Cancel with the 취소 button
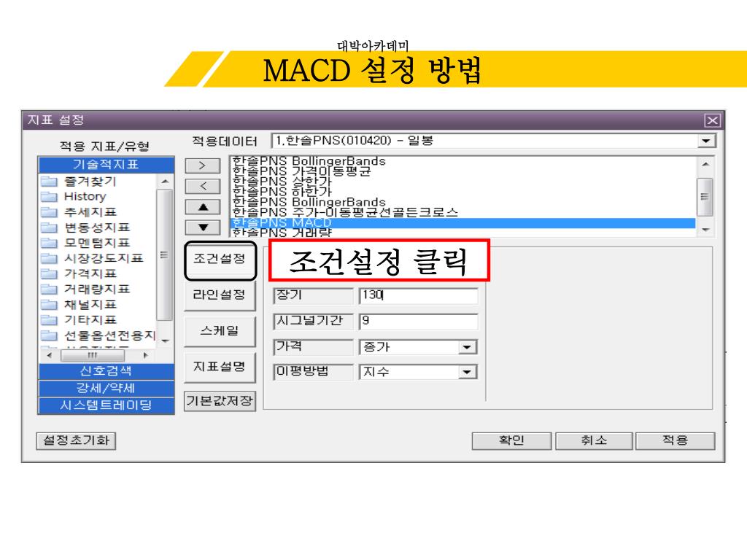This screenshot has width=747, height=560. pyautogui.click(x=594, y=440)
